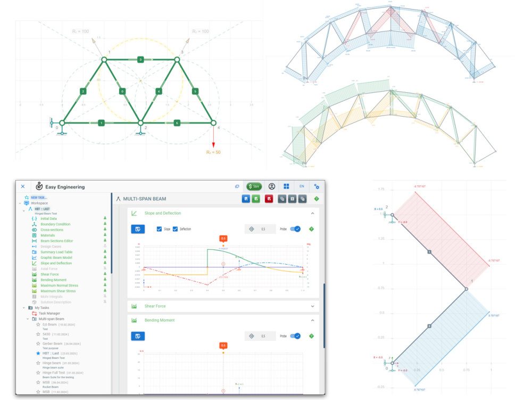Click the Initial Data braces icon
Screen dimensions: 532x400
pyautogui.click(x=34, y=219)
